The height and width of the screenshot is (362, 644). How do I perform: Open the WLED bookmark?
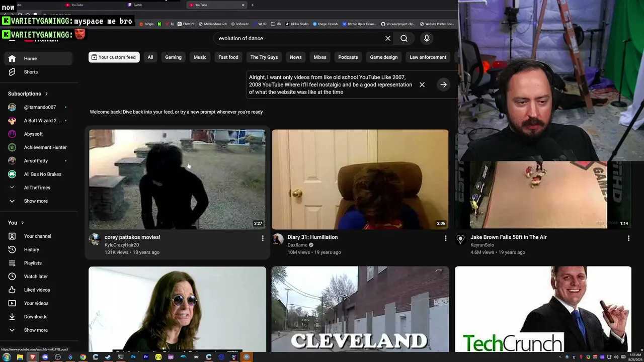tap(260, 24)
